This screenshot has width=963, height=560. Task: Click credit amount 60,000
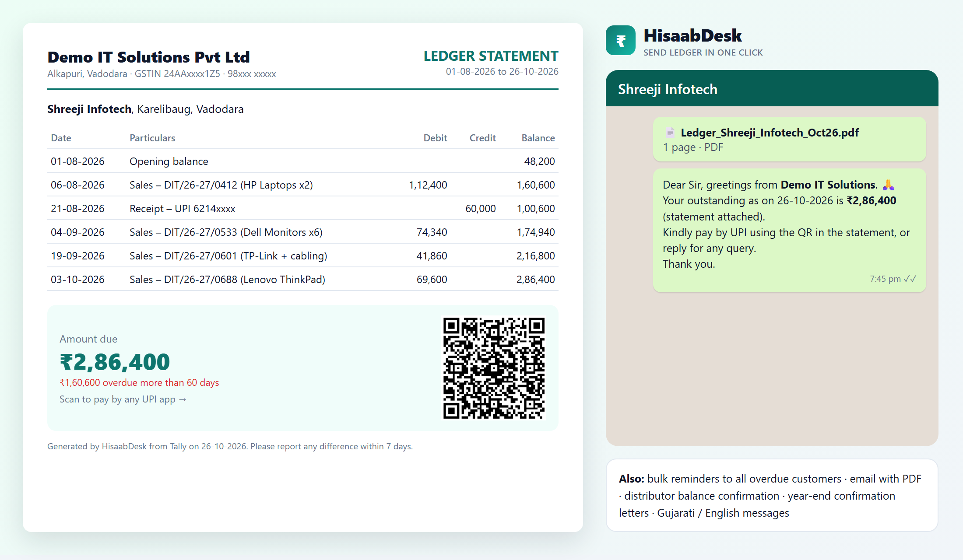[480, 209]
